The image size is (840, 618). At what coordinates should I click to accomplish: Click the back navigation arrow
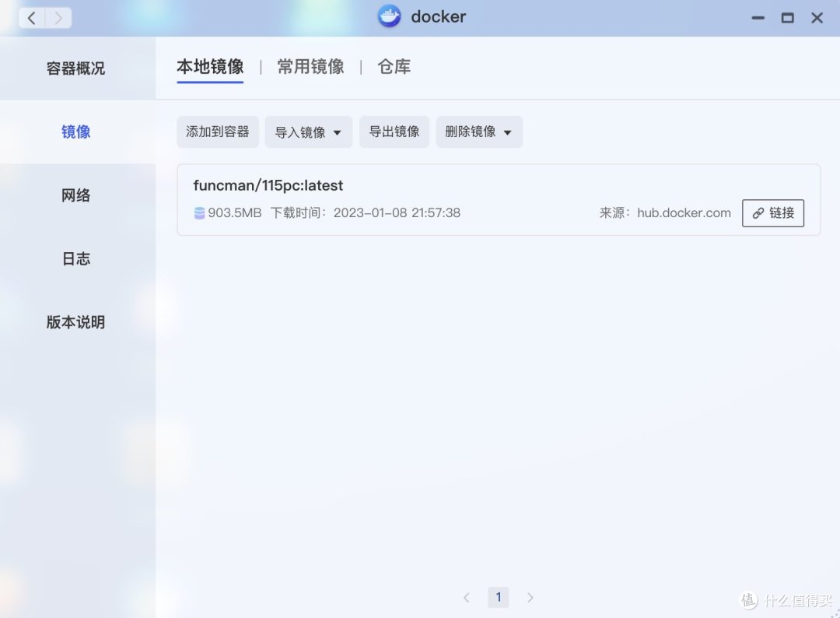[31, 17]
